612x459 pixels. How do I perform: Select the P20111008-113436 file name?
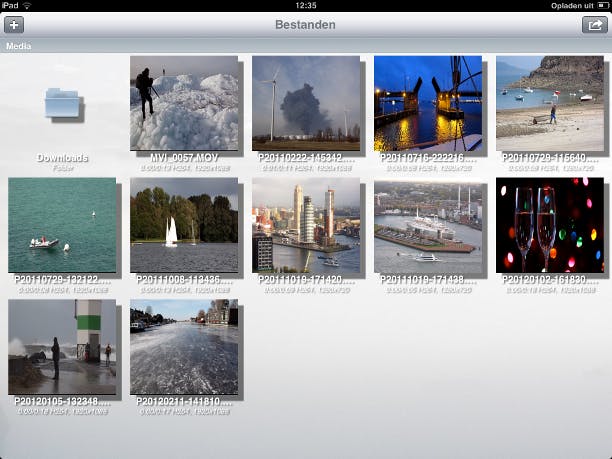[184, 279]
